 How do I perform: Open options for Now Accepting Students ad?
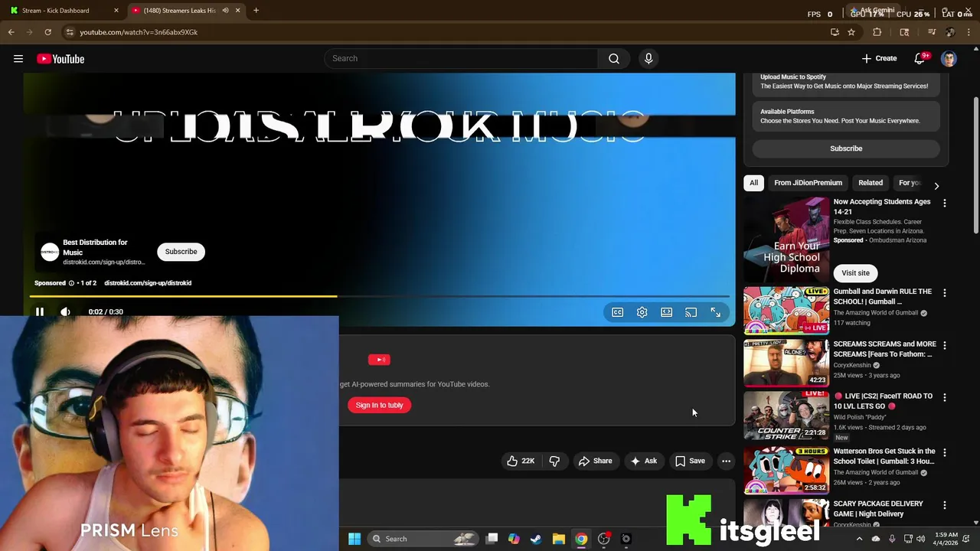pyautogui.click(x=944, y=204)
